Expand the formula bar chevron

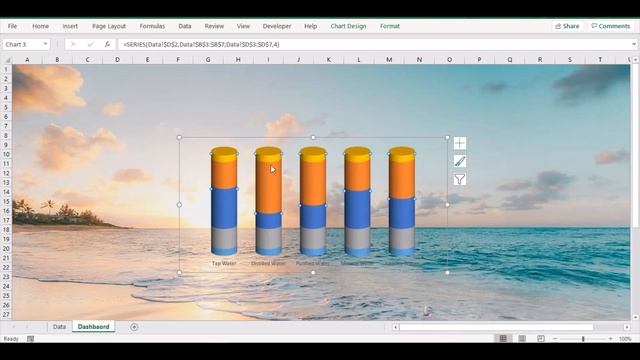(x=633, y=44)
